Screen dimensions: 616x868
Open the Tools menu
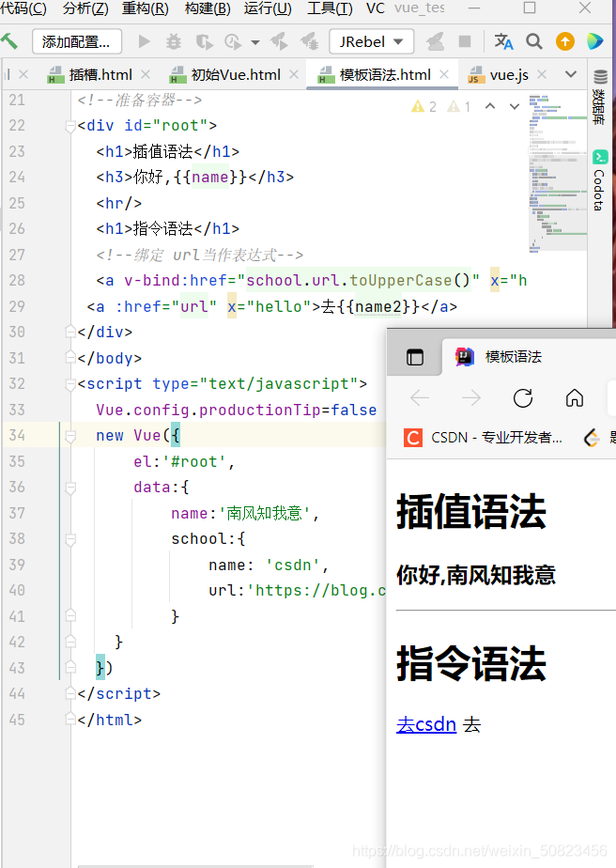[330, 8]
